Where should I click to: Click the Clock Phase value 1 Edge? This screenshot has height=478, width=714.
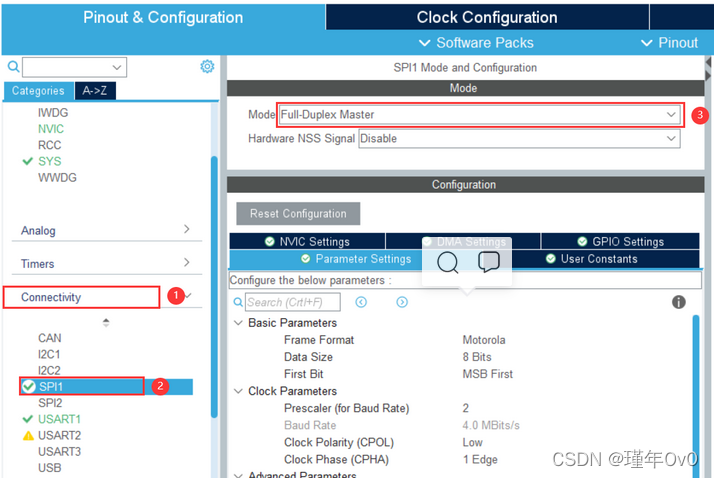480,460
